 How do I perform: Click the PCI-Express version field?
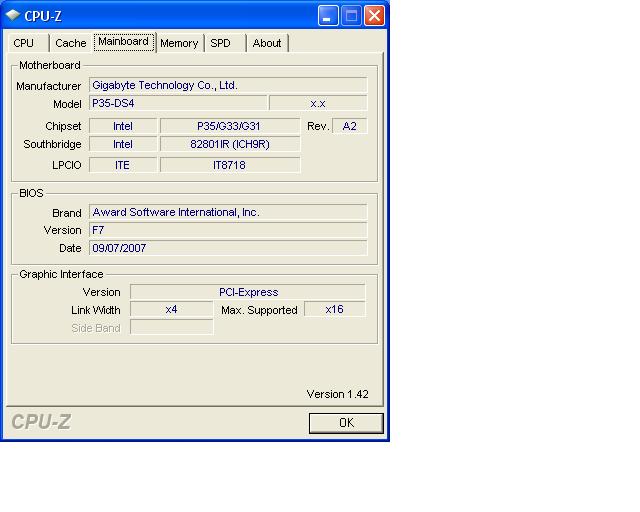pyautogui.click(x=248, y=292)
